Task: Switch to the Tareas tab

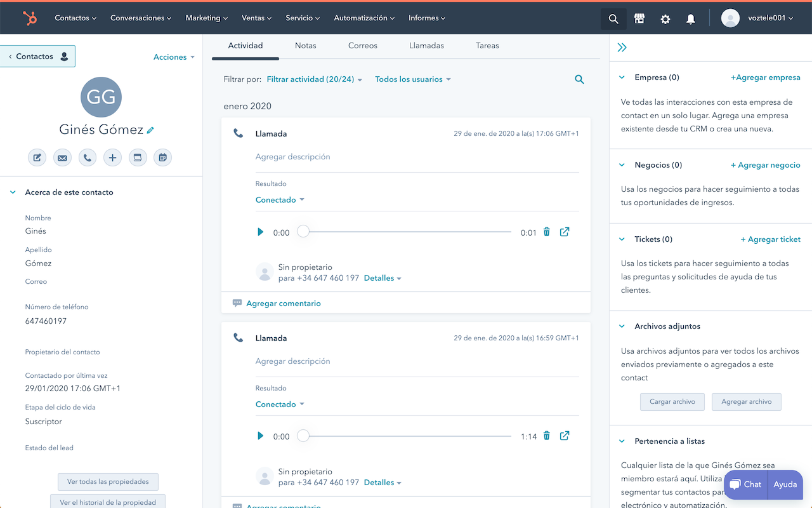Action: (x=487, y=46)
